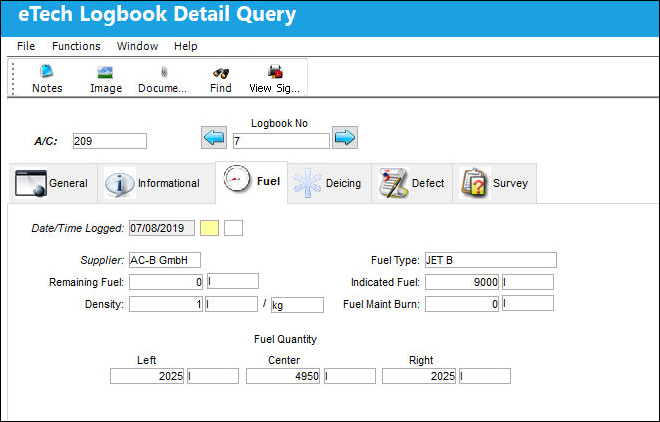Click the Center fuel quantity unit field
660x422 pixels.
(x=350, y=376)
